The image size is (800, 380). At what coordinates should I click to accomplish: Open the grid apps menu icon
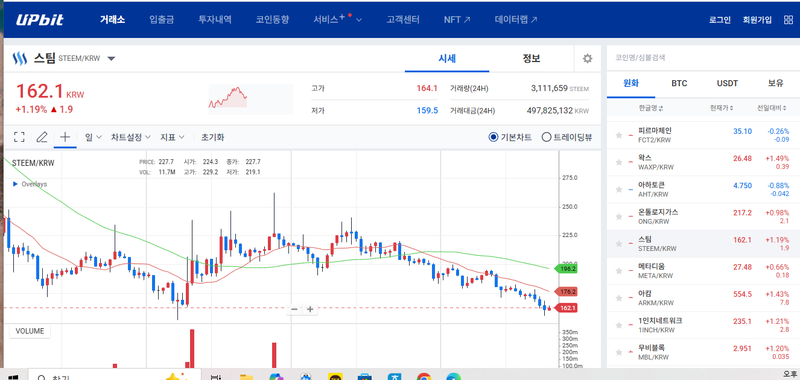click(x=788, y=20)
